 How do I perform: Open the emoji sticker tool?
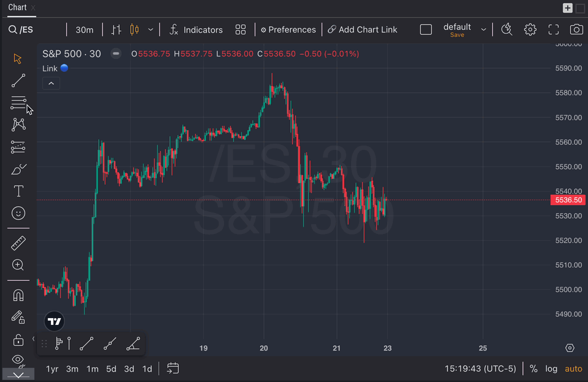click(18, 213)
